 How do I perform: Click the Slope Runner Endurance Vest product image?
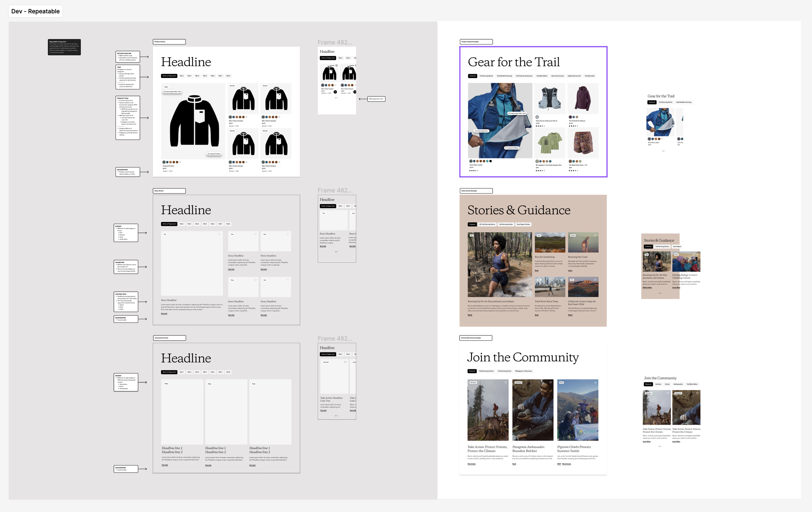point(550,98)
